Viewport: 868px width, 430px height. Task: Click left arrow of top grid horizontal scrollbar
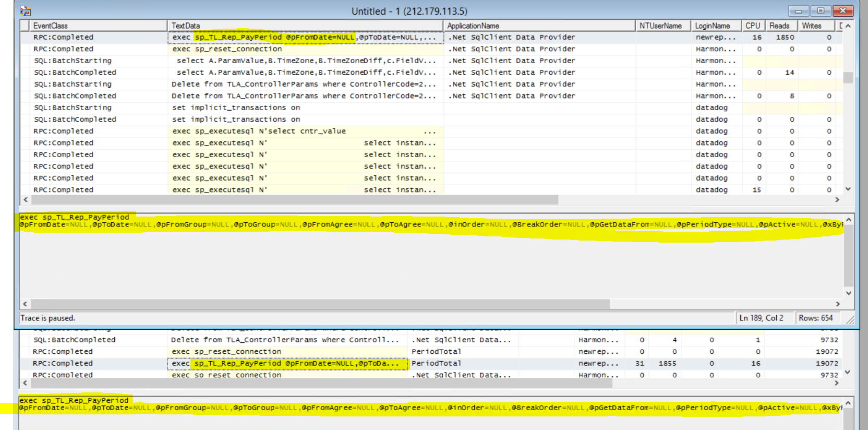pyautogui.click(x=26, y=200)
